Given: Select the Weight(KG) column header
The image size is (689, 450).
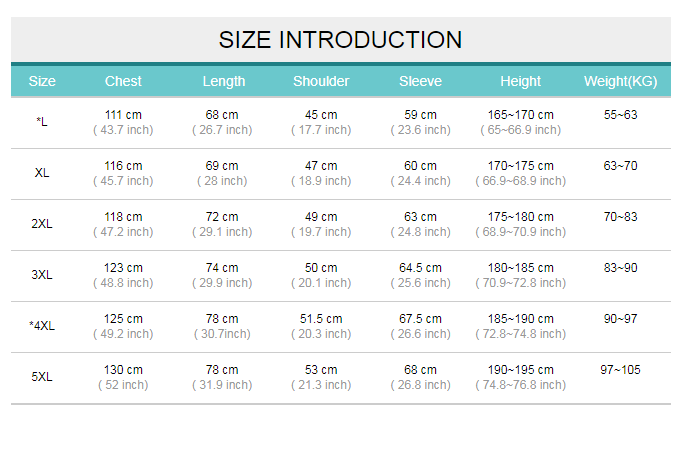Looking at the screenshot, I should (620, 81).
